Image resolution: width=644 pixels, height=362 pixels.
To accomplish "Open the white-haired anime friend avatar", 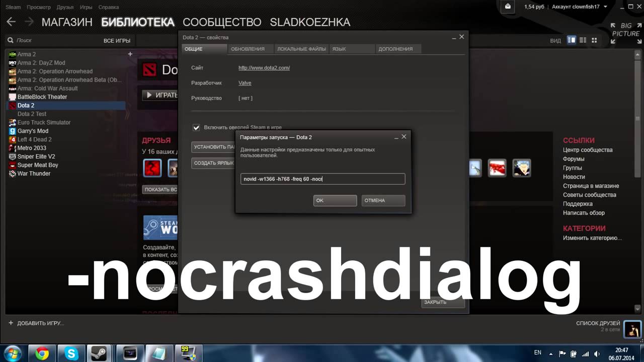I will [522, 168].
